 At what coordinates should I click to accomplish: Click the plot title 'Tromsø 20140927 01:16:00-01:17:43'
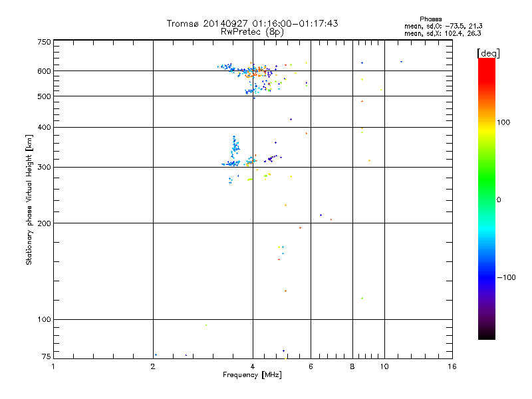click(252, 23)
